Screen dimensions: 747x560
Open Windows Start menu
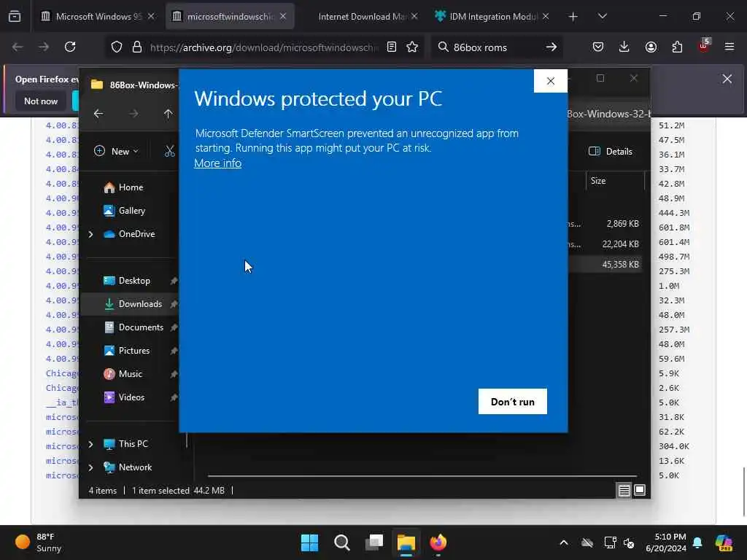(x=309, y=542)
